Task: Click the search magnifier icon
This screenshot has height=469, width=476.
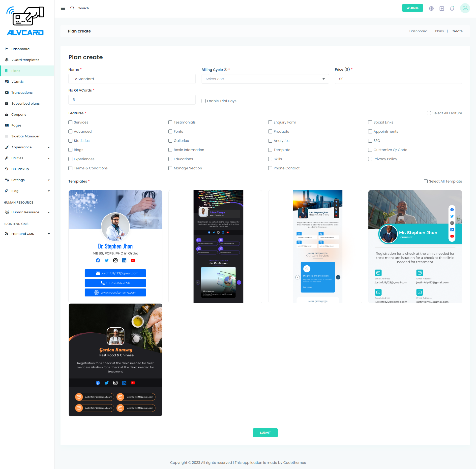Action: (x=72, y=8)
